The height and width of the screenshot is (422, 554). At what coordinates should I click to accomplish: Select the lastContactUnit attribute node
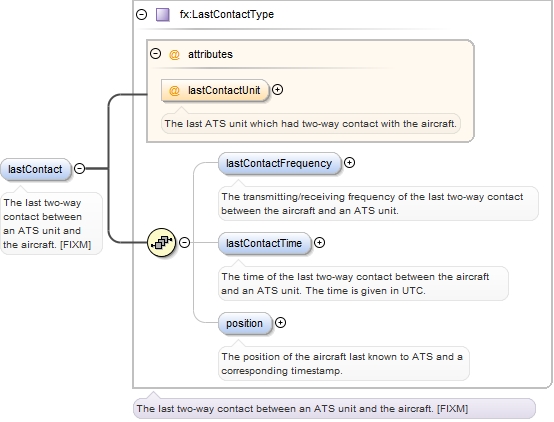215,90
